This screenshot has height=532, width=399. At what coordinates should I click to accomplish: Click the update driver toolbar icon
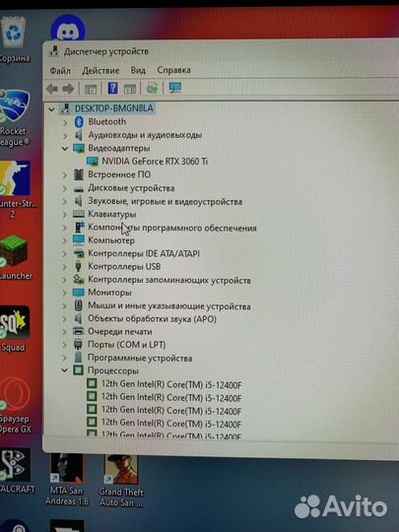pyautogui.click(x=152, y=89)
